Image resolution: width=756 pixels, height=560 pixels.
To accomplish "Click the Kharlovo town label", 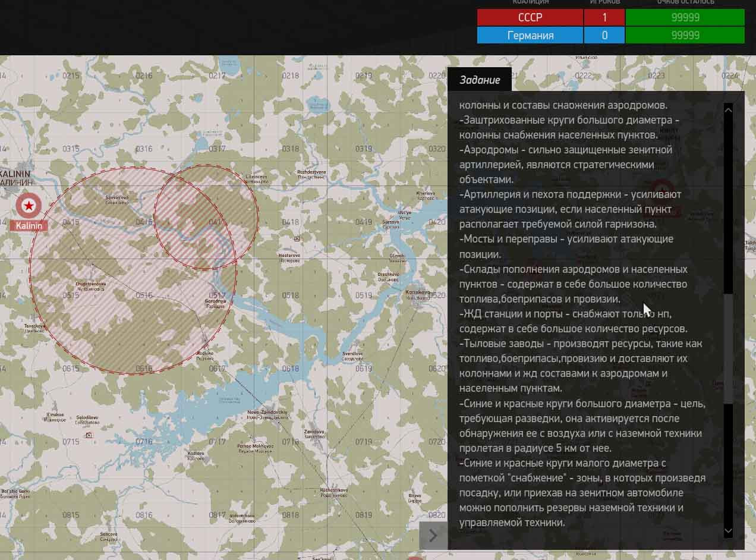I will tap(426, 195).
